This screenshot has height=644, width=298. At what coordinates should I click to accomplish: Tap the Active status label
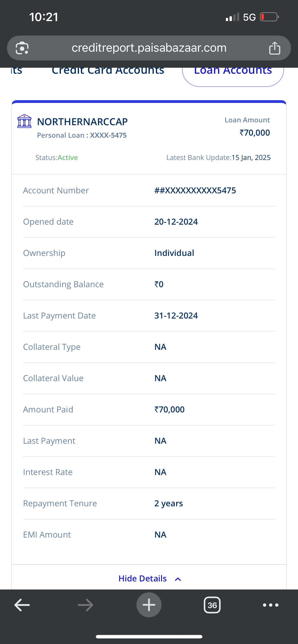pyautogui.click(x=68, y=157)
